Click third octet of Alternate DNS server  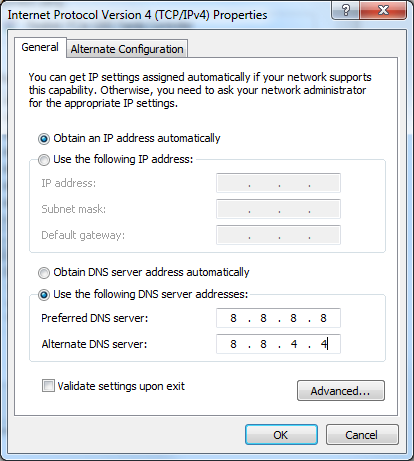point(294,344)
